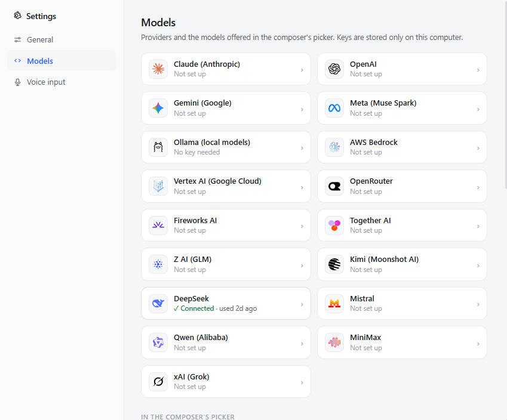Click the Qwen (Alibaba) logo
This screenshot has width=507, height=420.
[x=158, y=342]
